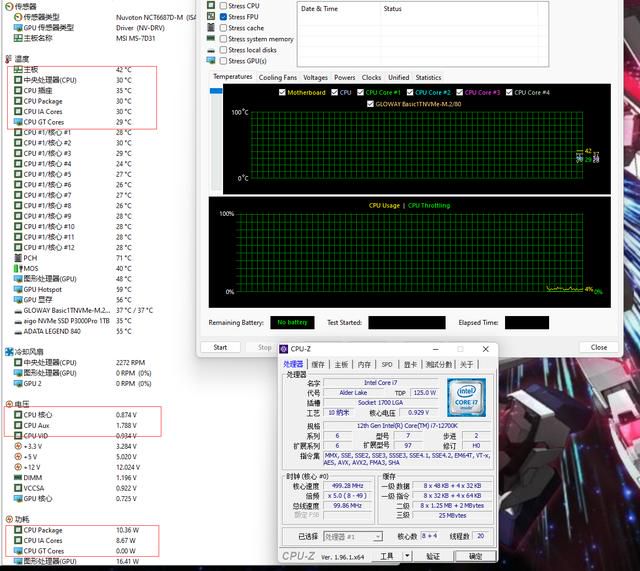Click the Status column header in the log

(392, 9)
